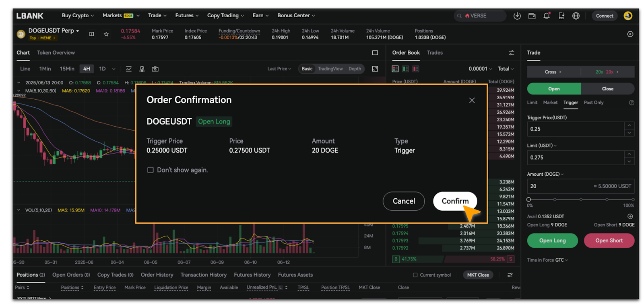Click the amount percentage slider handle
644x306 pixels.
(528, 199)
